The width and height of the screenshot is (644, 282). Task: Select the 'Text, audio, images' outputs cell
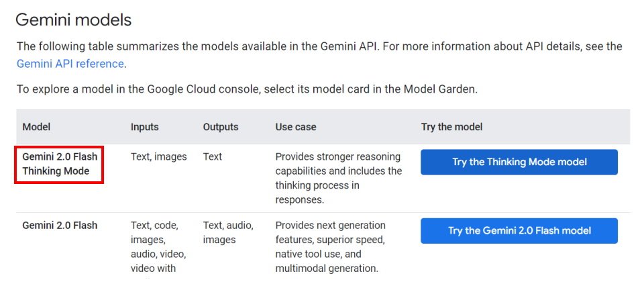click(228, 232)
